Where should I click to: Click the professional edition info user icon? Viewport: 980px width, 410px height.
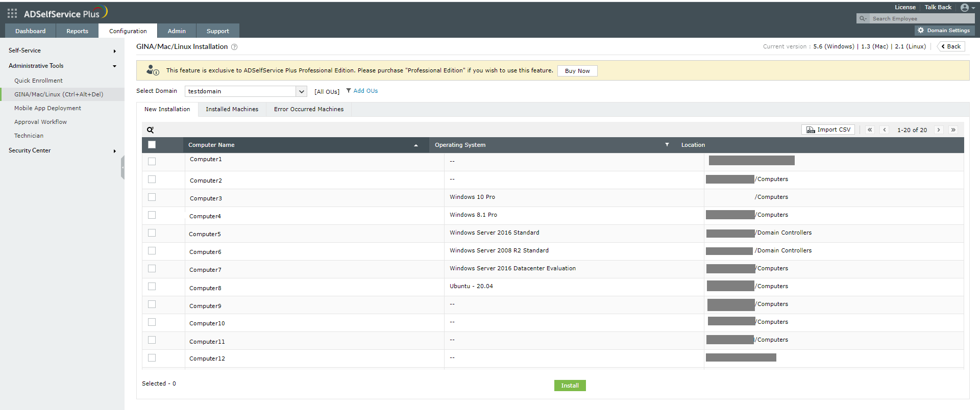point(153,70)
